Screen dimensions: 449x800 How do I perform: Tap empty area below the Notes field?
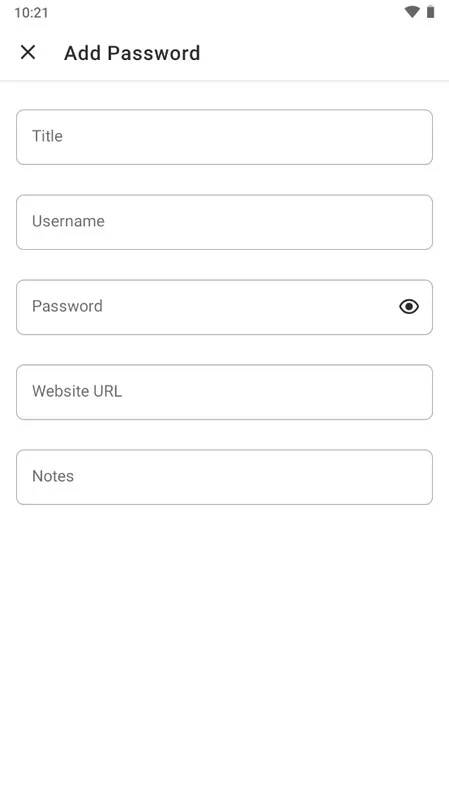pos(224,648)
